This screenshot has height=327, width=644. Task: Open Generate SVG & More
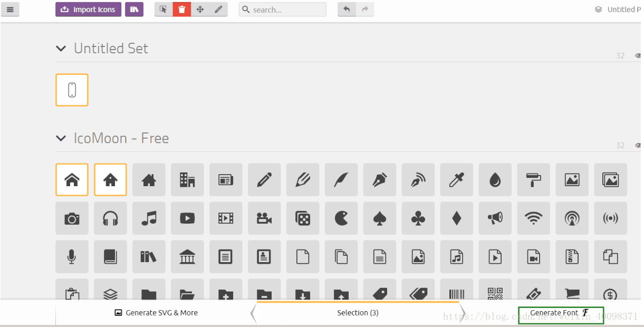click(156, 313)
